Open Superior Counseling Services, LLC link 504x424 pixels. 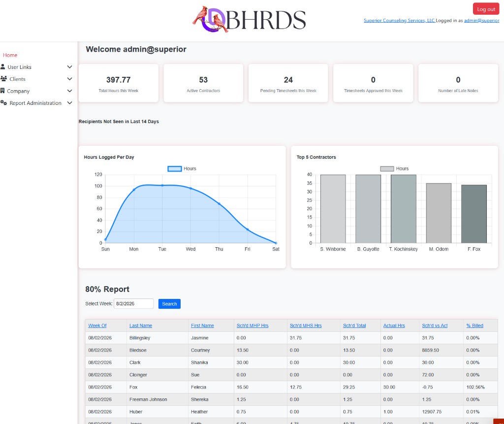click(400, 20)
